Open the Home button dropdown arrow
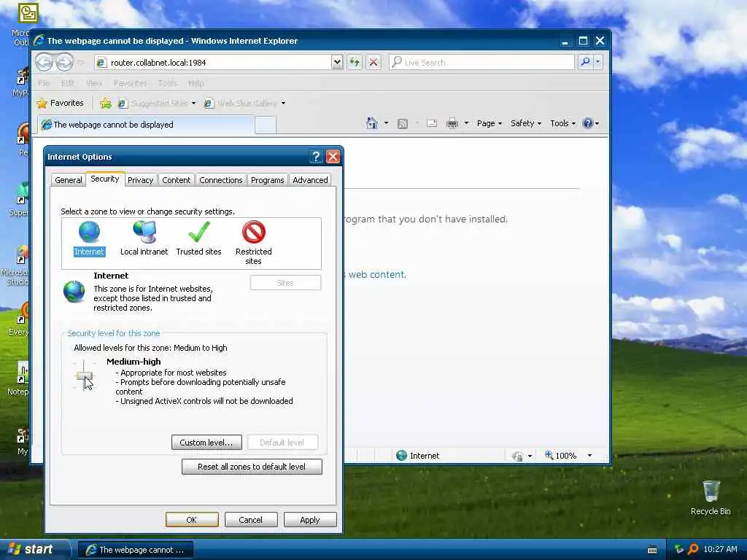This screenshot has height=560, width=747. point(387,123)
